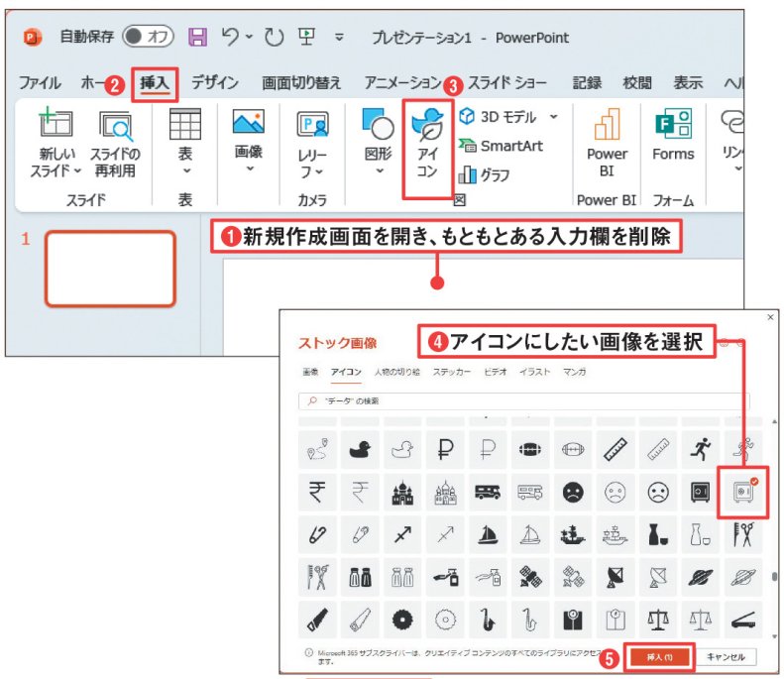This screenshot has width=784, height=679.
Task: Click the 3D モデル button
Action: click(x=498, y=117)
